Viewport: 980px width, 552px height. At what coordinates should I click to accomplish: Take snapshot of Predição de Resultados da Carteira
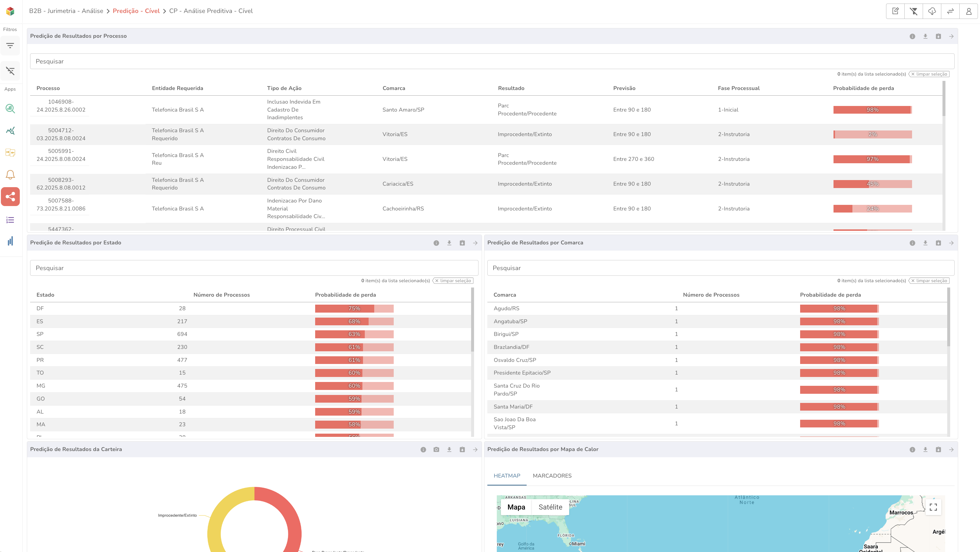click(x=436, y=449)
